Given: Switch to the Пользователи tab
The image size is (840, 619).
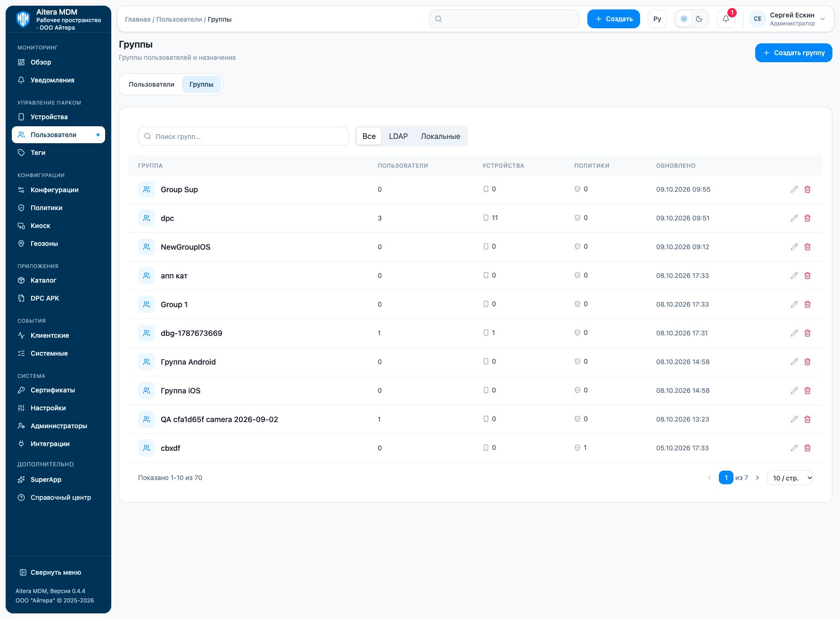Looking at the screenshot, I should (x=151, y=84).
